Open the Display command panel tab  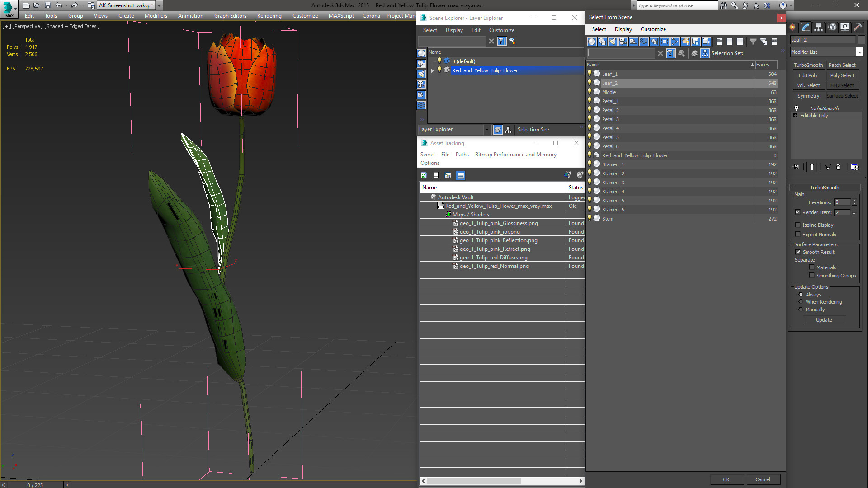coord(844,27)
